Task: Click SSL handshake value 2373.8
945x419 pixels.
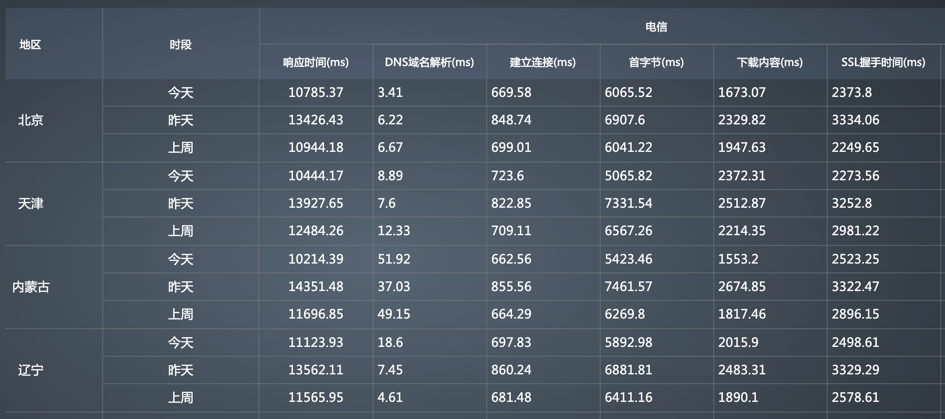Action: 852,93
